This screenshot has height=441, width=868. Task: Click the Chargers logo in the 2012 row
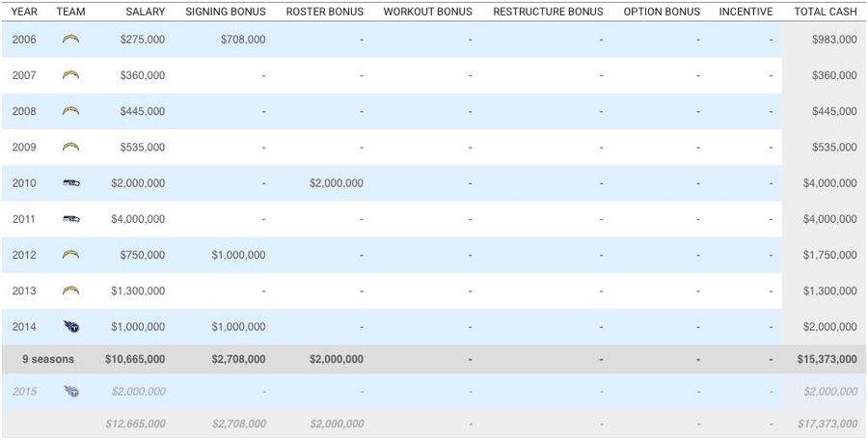[70, 255]
